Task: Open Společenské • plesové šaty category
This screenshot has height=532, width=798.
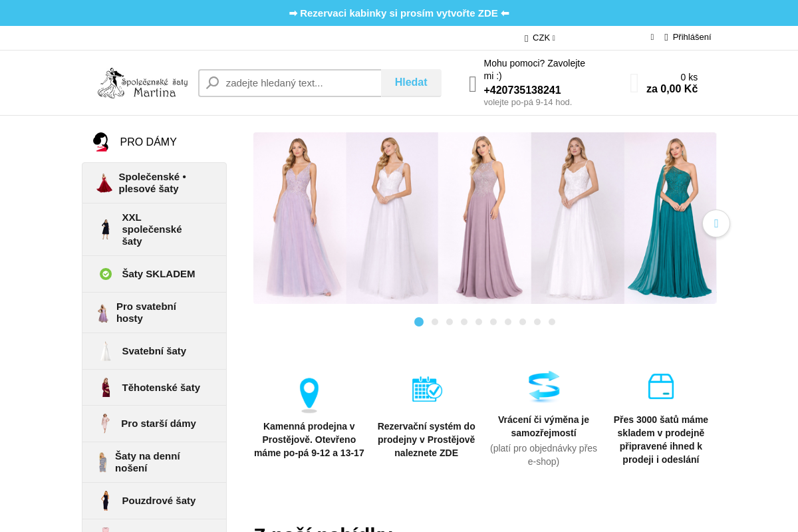Action: point(152,183)
